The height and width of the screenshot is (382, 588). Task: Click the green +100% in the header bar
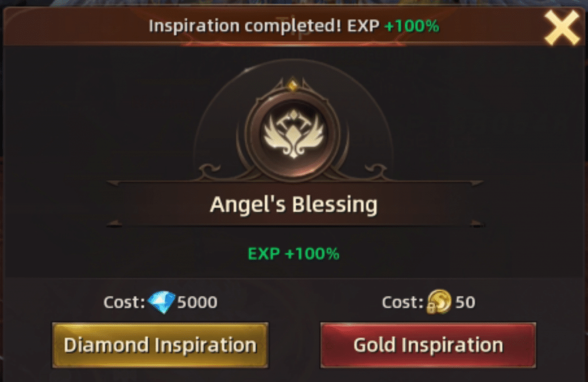tap(412, 26)
